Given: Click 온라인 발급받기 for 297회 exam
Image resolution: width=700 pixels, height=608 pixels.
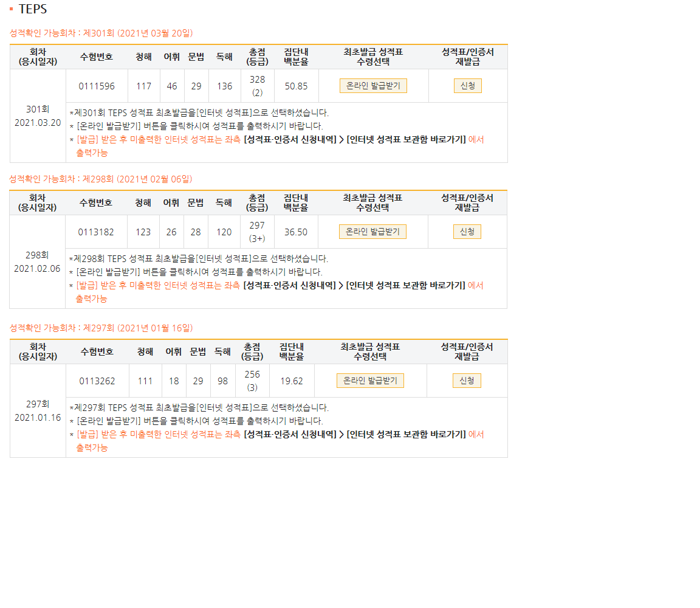Looking at the screenshot, I should point(370,381).
